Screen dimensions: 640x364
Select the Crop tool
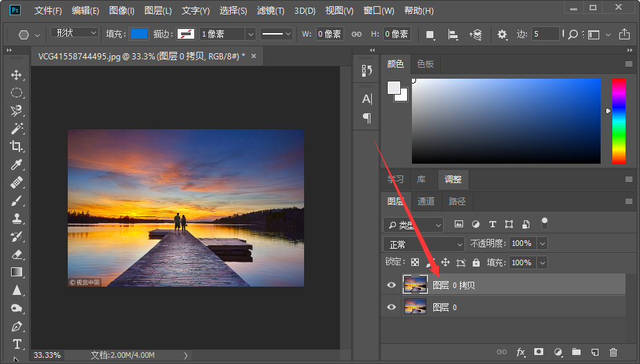tap(17, 146)
